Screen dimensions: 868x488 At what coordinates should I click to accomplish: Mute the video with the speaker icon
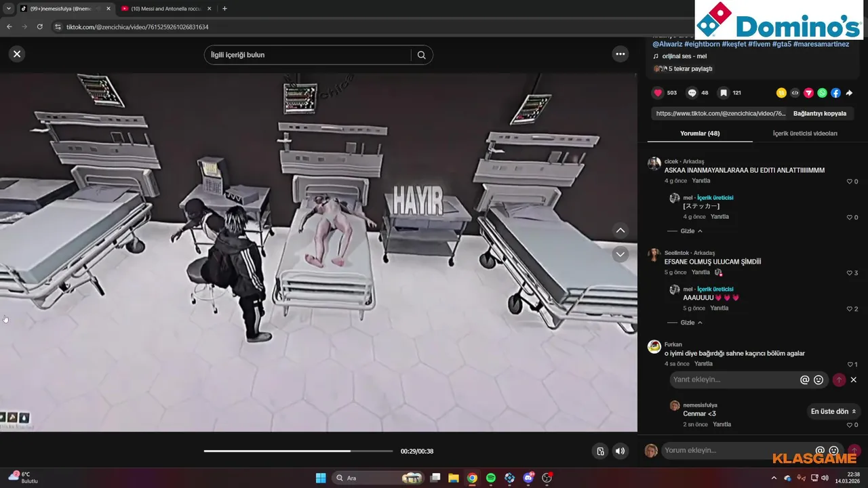pos(620,451)
